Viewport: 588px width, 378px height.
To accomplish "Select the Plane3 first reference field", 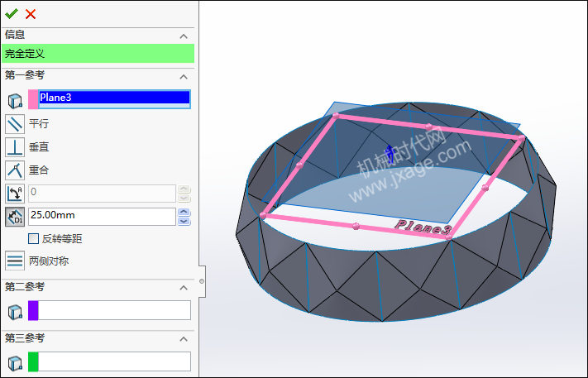I will (x=114, y=99).
